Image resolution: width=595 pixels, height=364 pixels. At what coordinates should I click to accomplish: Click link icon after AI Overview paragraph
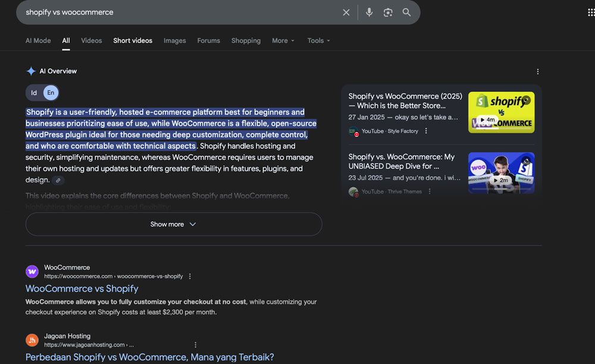click(x=58, y=180)
